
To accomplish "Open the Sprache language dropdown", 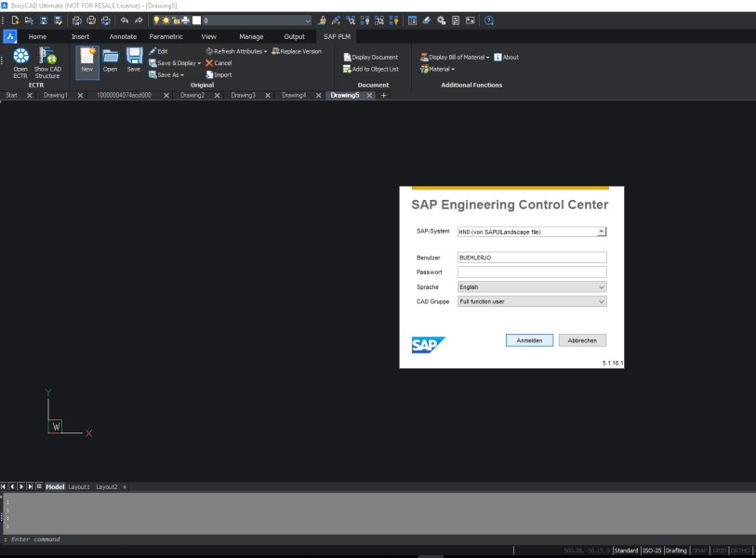I will pos(600,287).
